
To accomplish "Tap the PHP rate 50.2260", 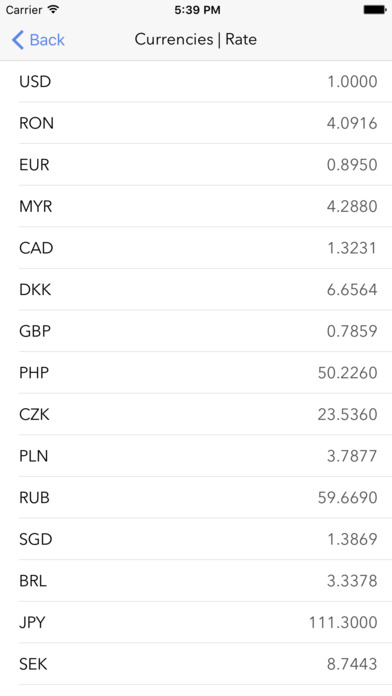I will (x=348, y=373).
